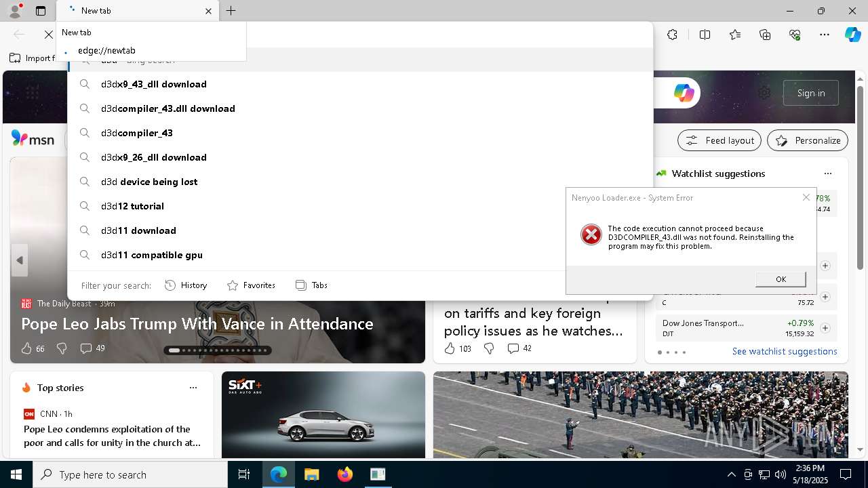Open Favorites star toolbar icon

click(x=735, y=35)
